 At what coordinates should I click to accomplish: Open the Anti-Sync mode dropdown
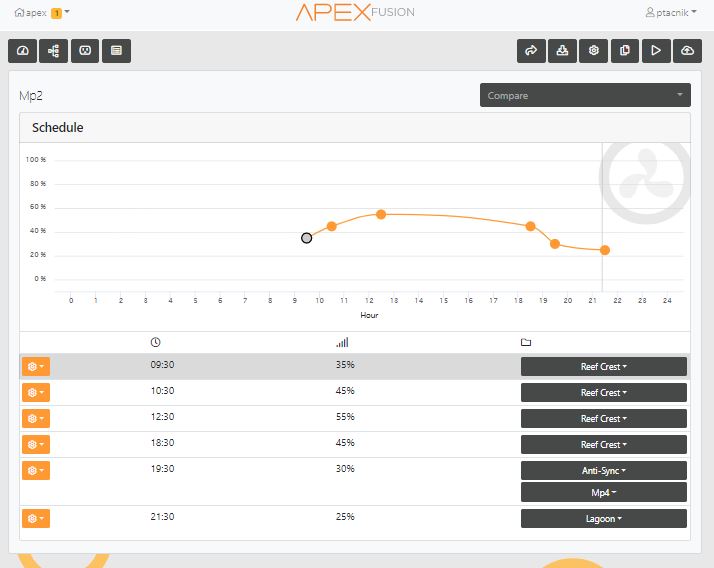pyautogui.click(x=604, y=471)
